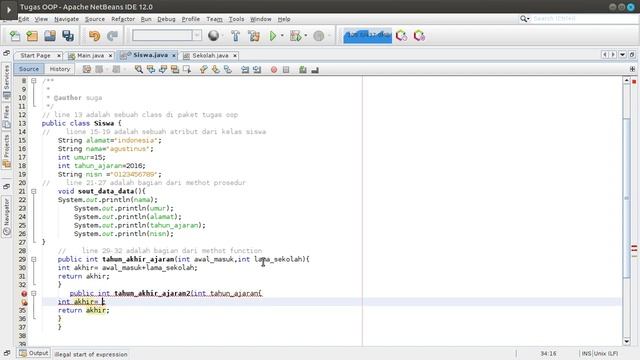Open the Refactor menu
The width and height of the screenshot is (640, 360).
[x=123, y=19]
